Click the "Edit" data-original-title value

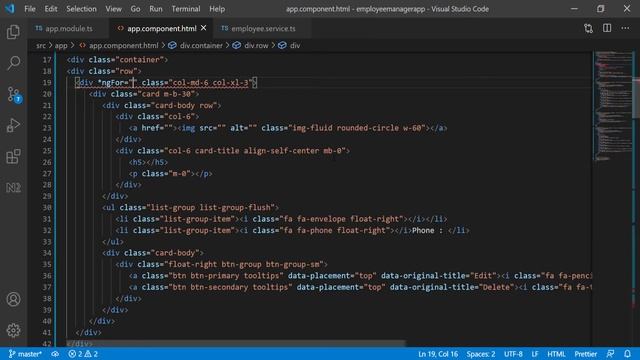click(x=483, y=276)
